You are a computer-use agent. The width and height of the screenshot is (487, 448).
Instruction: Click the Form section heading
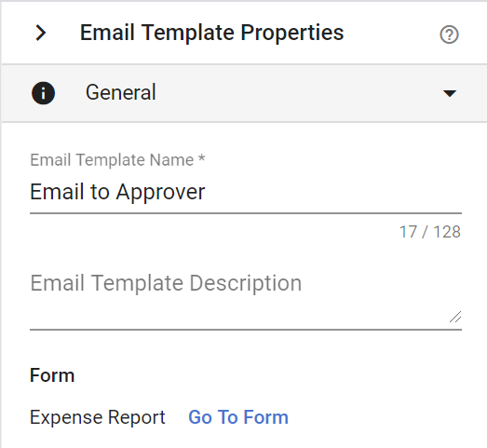click(x=52, y=375)
